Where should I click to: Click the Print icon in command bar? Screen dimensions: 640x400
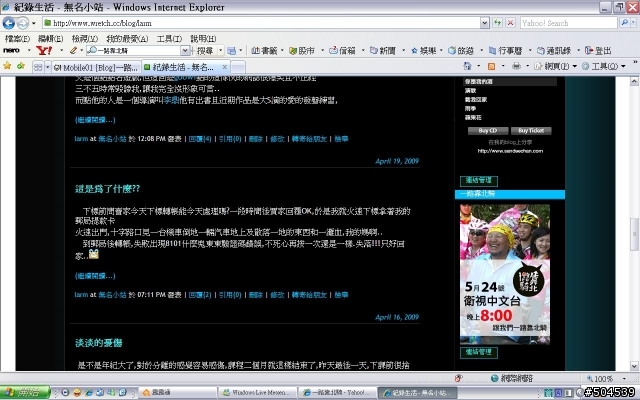coord(516,66)
